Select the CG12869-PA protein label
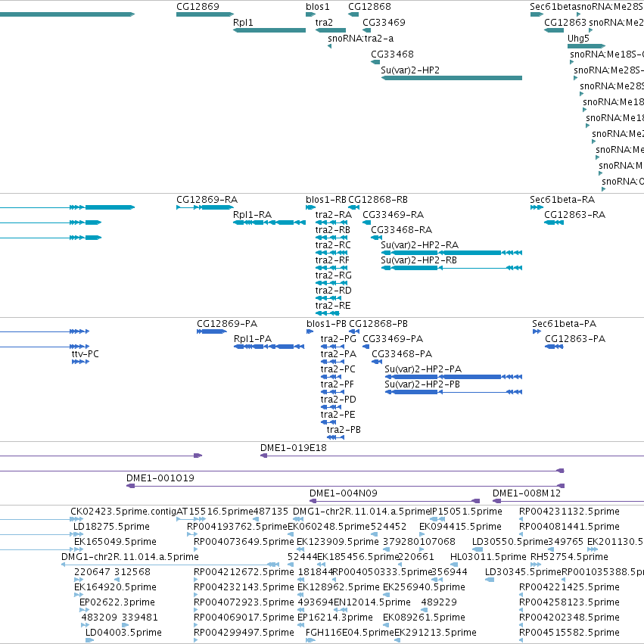The width and height of the screenshot is (644, 644). coord(227,324)
